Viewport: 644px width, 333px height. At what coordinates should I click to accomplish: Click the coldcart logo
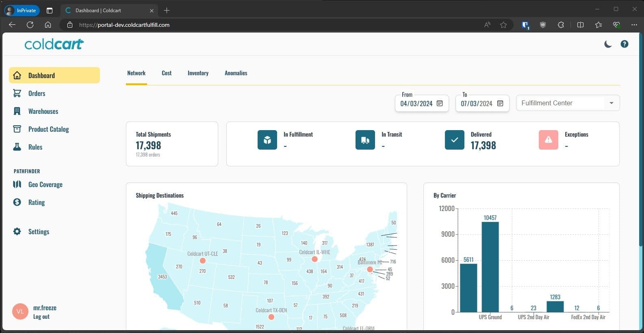coord(54,44)
